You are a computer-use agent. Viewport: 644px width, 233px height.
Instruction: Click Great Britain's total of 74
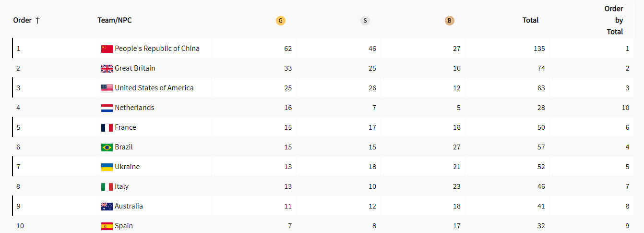tap(541, 68)
